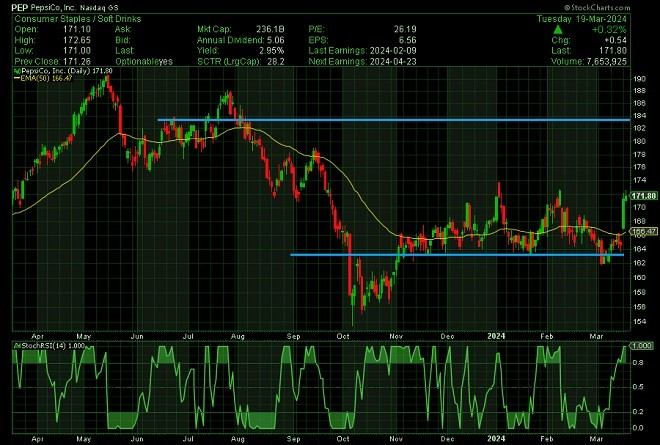
Task: Click the Last Earnings date 2024-02-09
Action: [393, 51]
